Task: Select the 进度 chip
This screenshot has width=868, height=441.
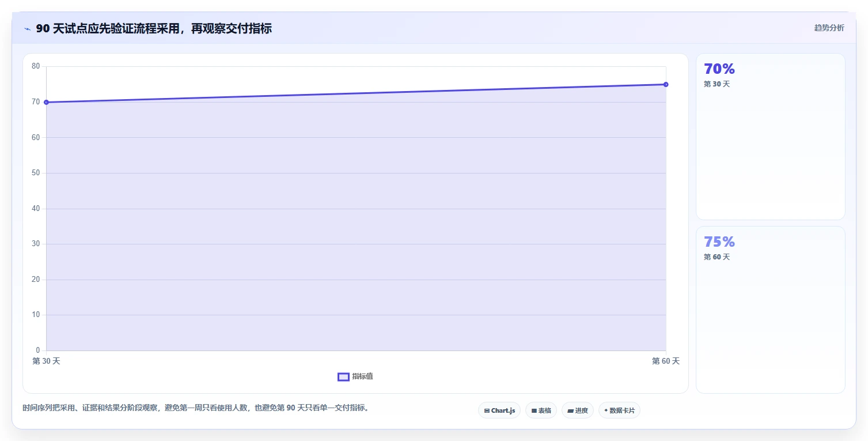Action: click(578, 410)
